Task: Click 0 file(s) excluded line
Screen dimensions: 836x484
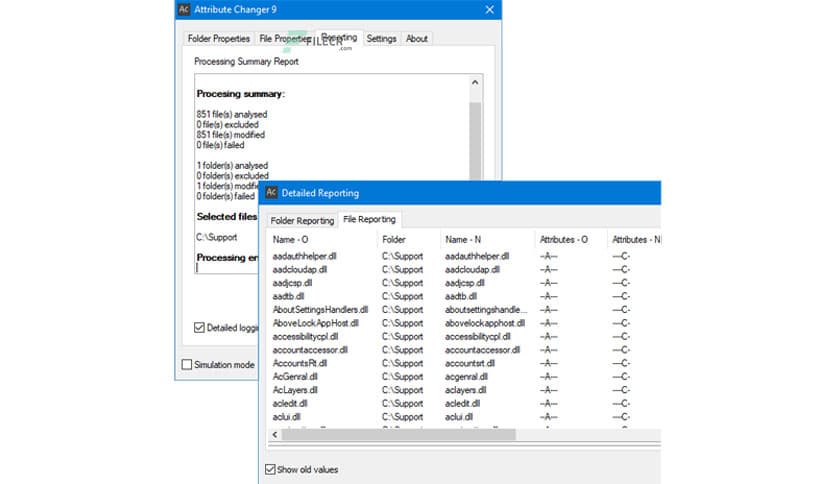Action: pos(227,124)
